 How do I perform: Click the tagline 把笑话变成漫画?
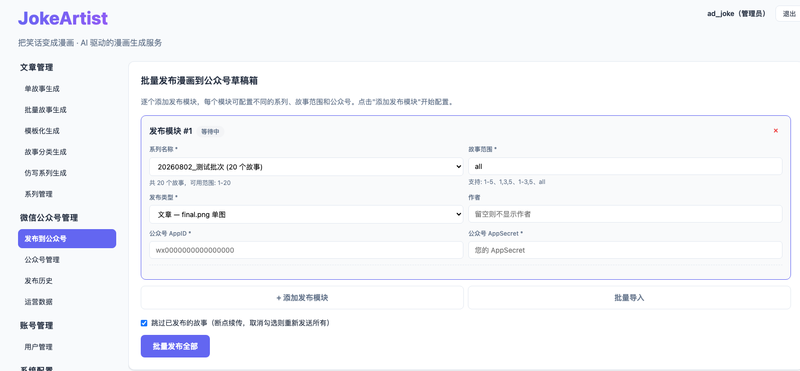(90, 43)
